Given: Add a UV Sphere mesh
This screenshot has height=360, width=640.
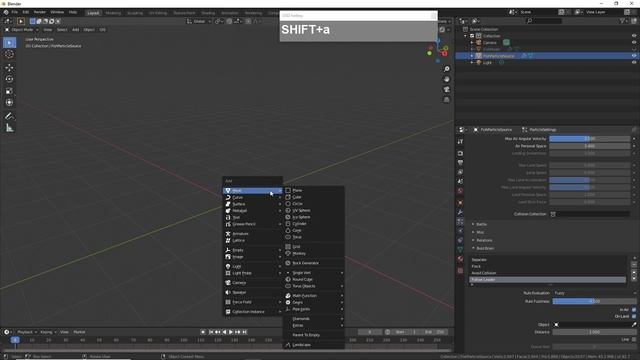Looking at the screenshot, I should (x=314, y=210).
